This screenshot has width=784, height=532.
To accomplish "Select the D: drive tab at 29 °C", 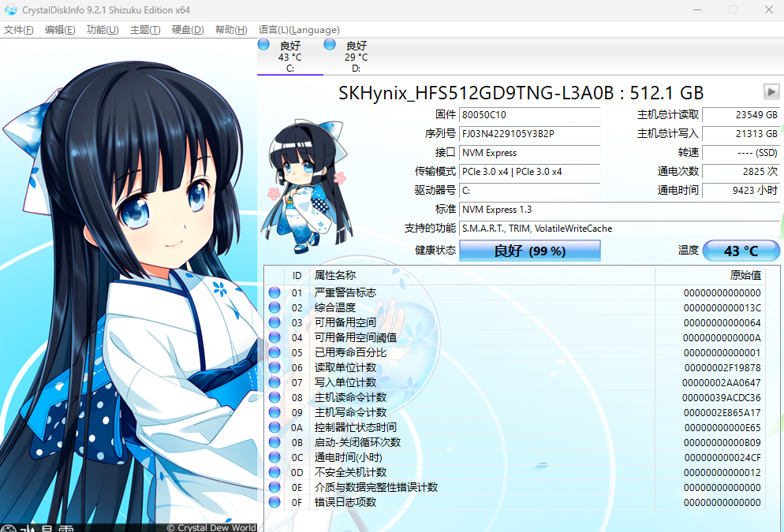I will [x=356, y=57].
